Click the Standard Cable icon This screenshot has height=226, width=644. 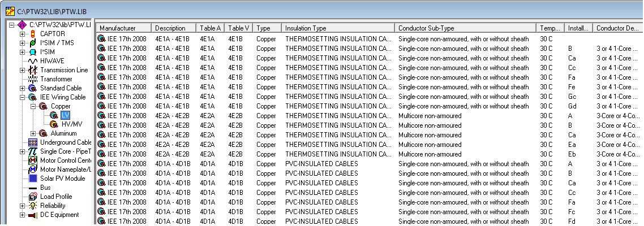coord(33,88)
